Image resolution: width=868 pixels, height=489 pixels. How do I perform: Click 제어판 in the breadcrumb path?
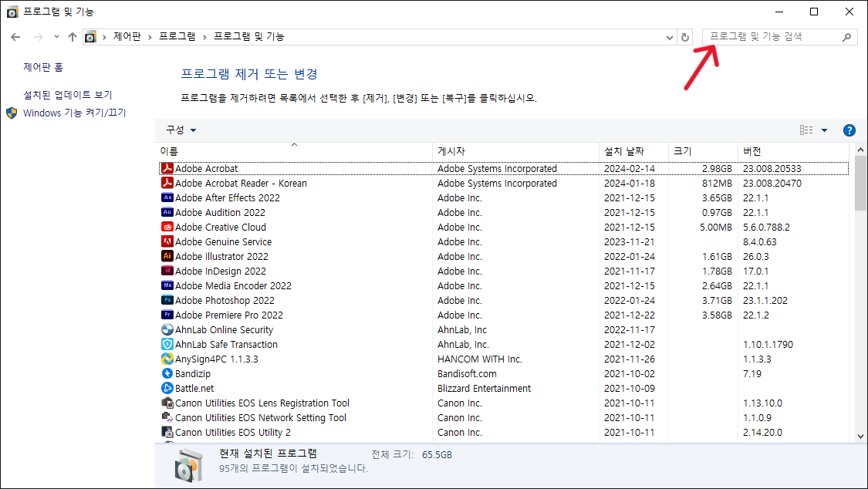(127, 36)
